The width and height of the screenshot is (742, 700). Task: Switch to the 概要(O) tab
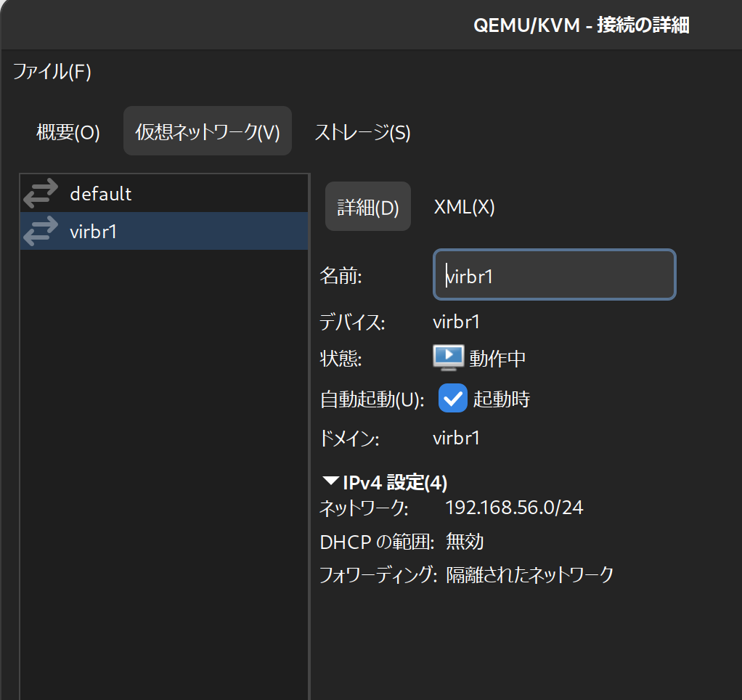[68, 132]
